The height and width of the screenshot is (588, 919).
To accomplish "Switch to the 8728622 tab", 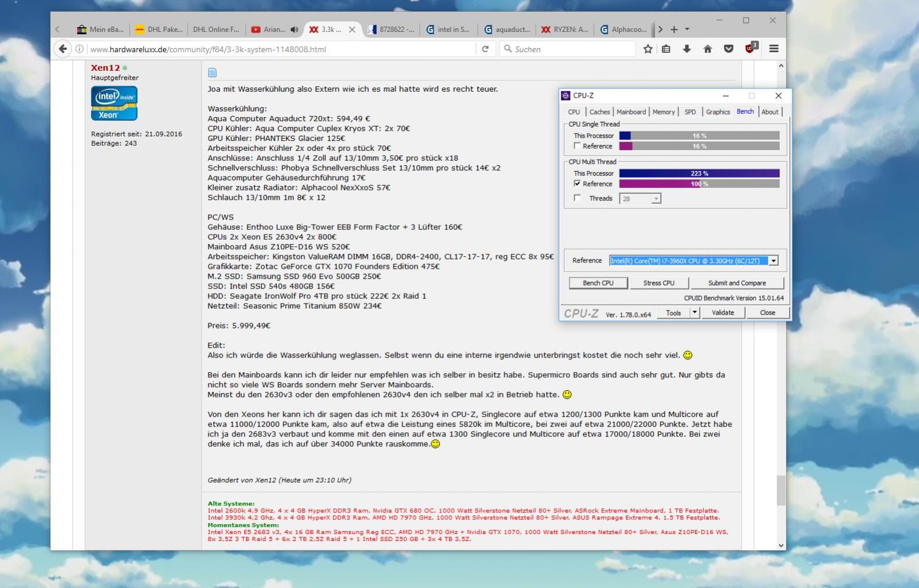I will coord(391,30).
